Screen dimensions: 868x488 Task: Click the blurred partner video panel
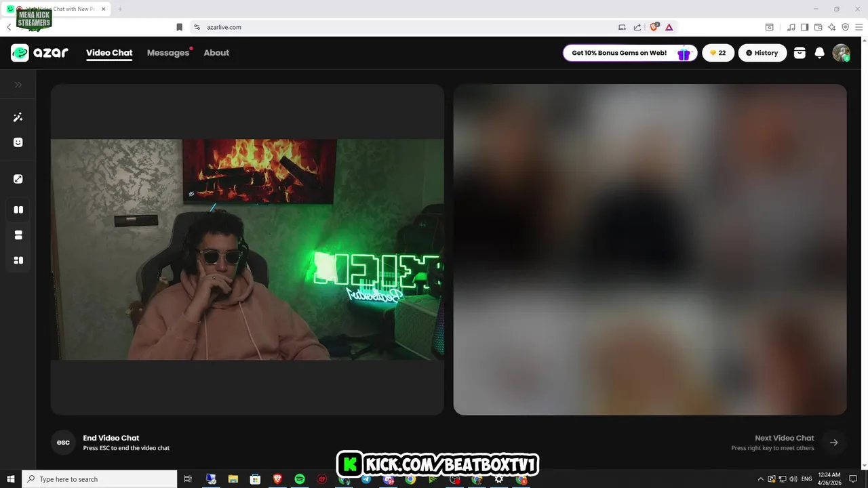[x=650, y=249]
